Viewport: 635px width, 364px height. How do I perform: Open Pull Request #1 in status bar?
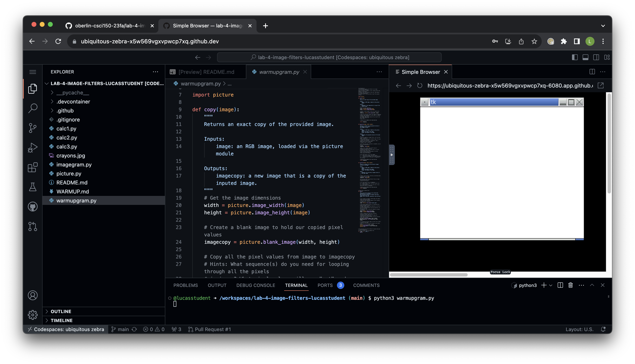[209, 329]
